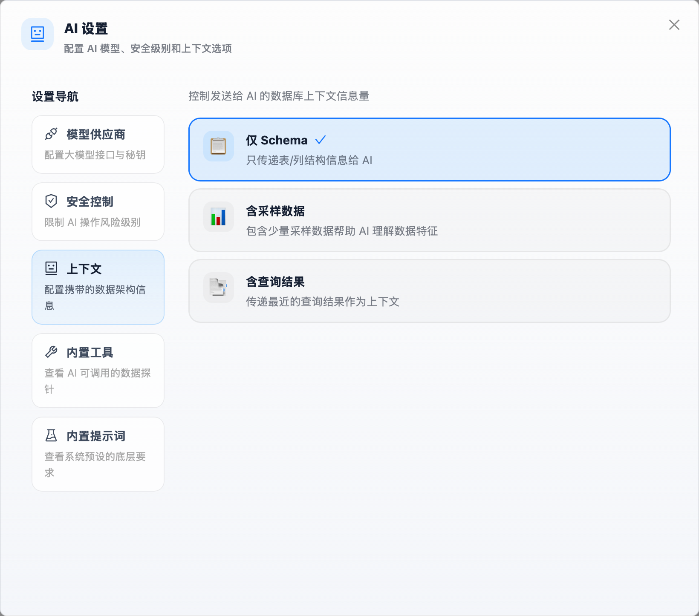This screenshot has height=616, width=699.
Task: Close the AI 设置 dialog
Action: pos(674,25)
